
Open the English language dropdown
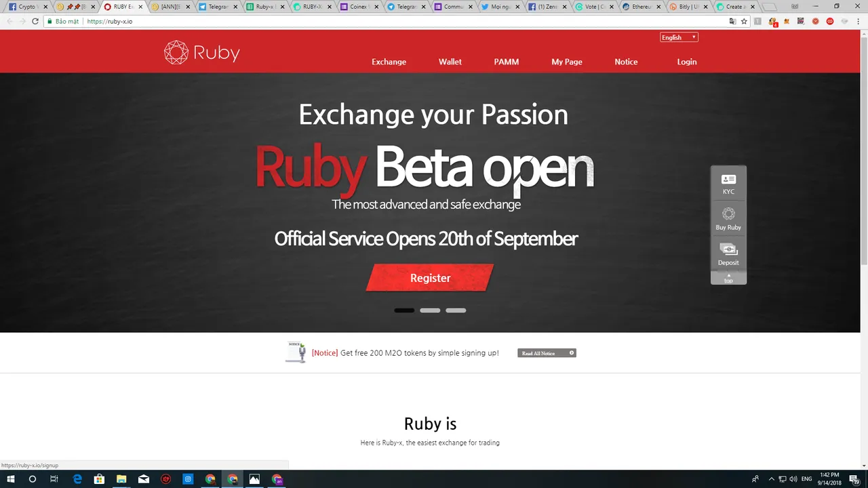click(679, 37)
